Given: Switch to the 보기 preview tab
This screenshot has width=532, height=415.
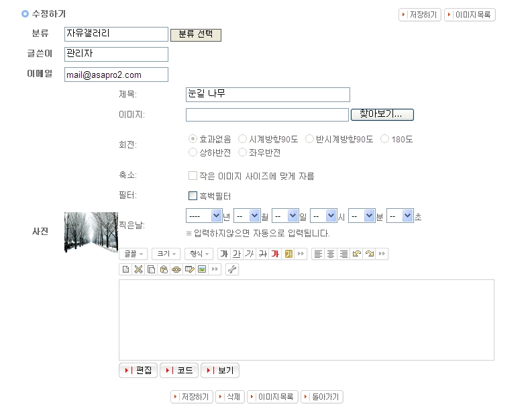Looking at the screenshot, I should pyautogui.click(x=219, y=371).
